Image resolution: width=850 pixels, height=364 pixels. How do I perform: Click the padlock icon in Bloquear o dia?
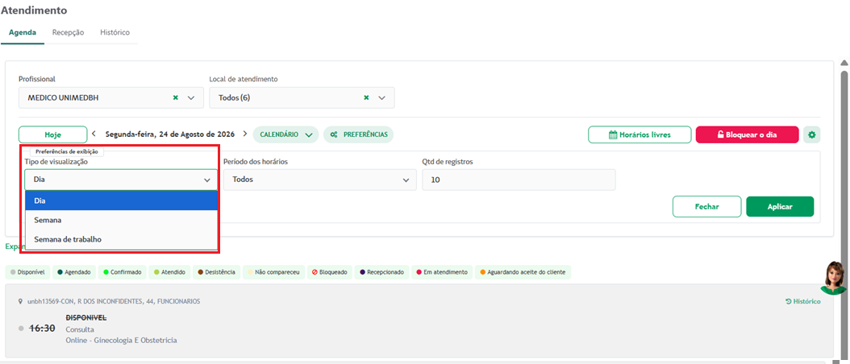720,135
